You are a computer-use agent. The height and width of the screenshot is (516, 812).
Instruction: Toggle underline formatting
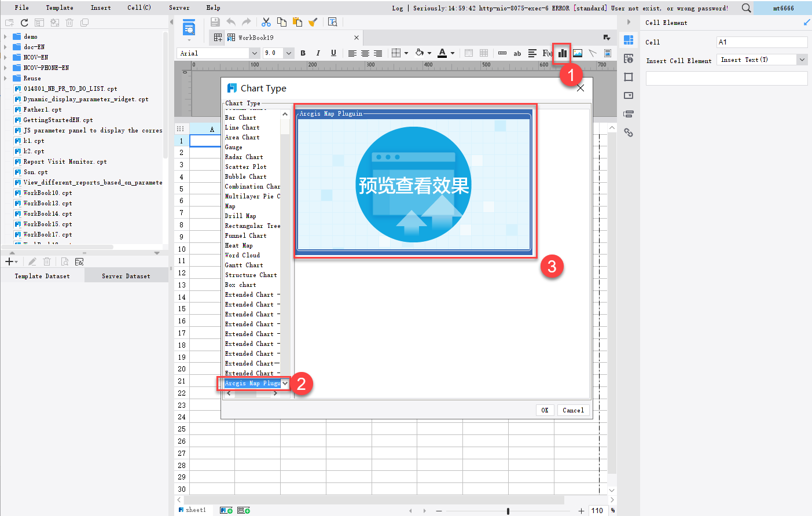[333, 53]
